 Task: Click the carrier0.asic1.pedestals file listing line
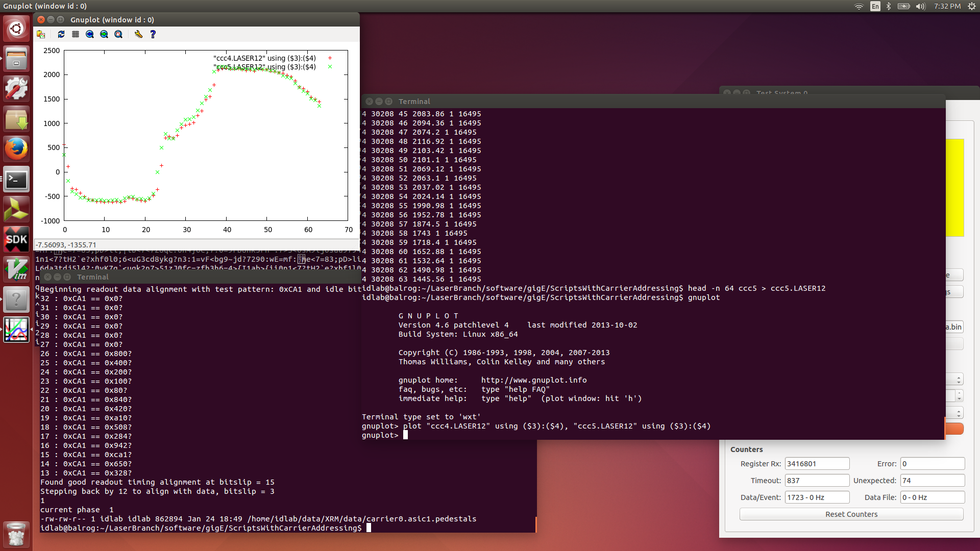coord(258,519)
